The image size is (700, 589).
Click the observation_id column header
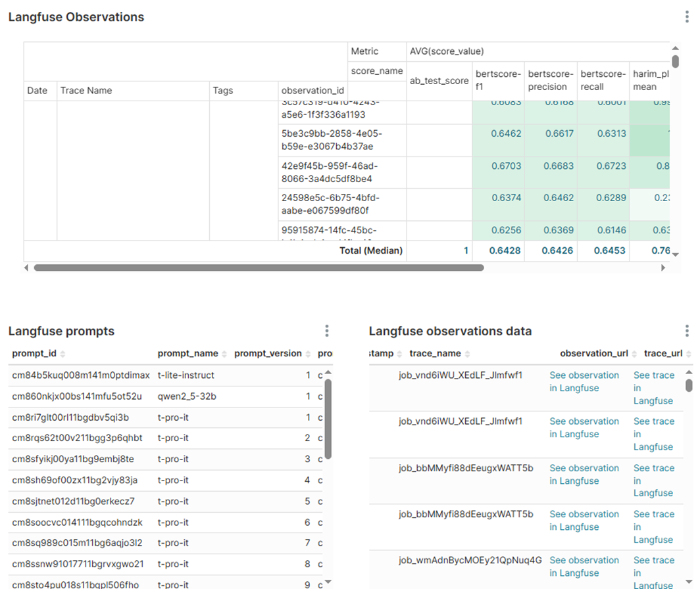pos(313,91)
